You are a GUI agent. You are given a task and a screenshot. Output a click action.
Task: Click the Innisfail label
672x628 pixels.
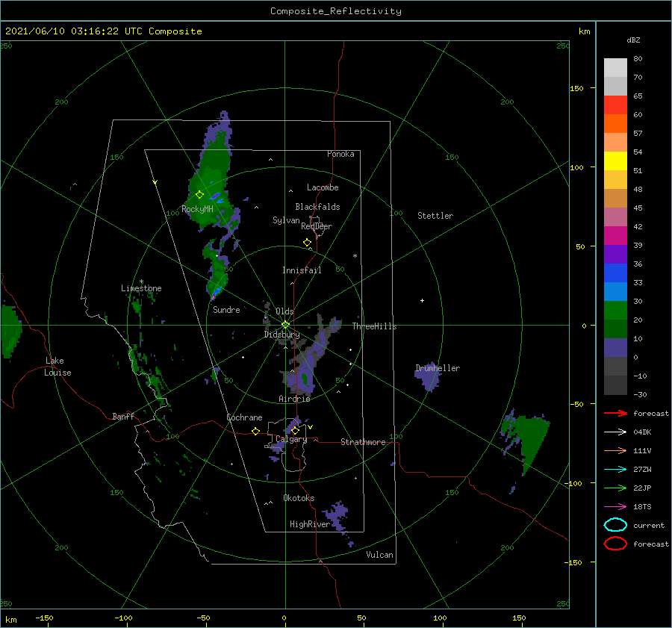click(x=302, y=270)
